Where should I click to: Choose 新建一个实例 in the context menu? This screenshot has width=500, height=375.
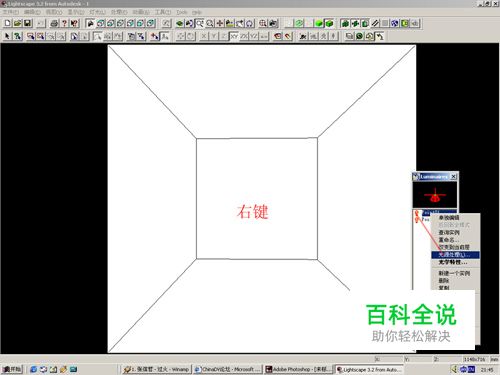click(455, 273)
